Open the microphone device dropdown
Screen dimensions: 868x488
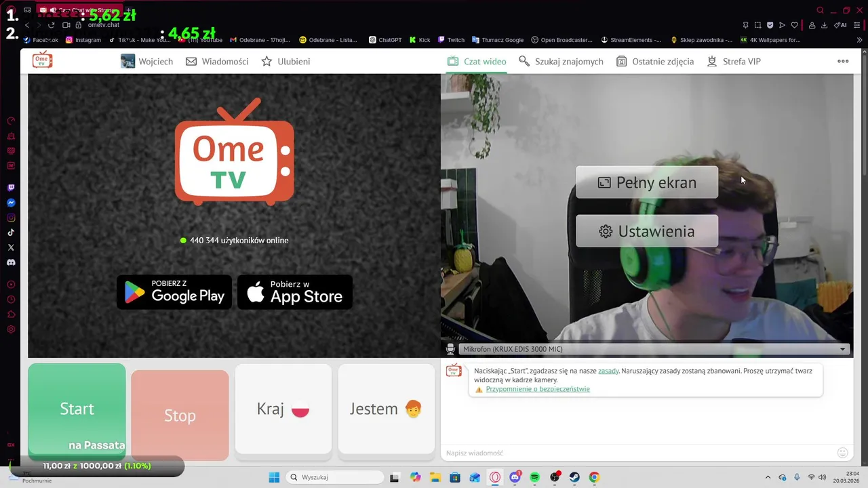point(654,349)
